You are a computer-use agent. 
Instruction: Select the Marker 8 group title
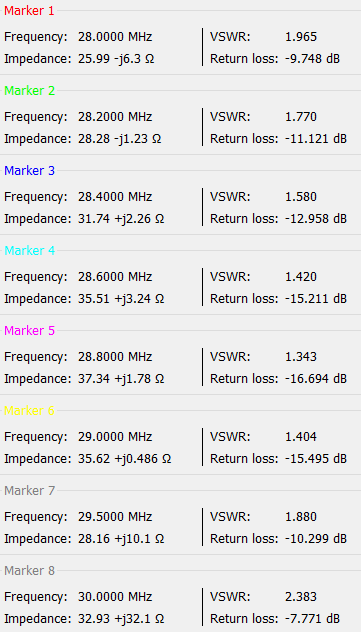tap(29, 571)
